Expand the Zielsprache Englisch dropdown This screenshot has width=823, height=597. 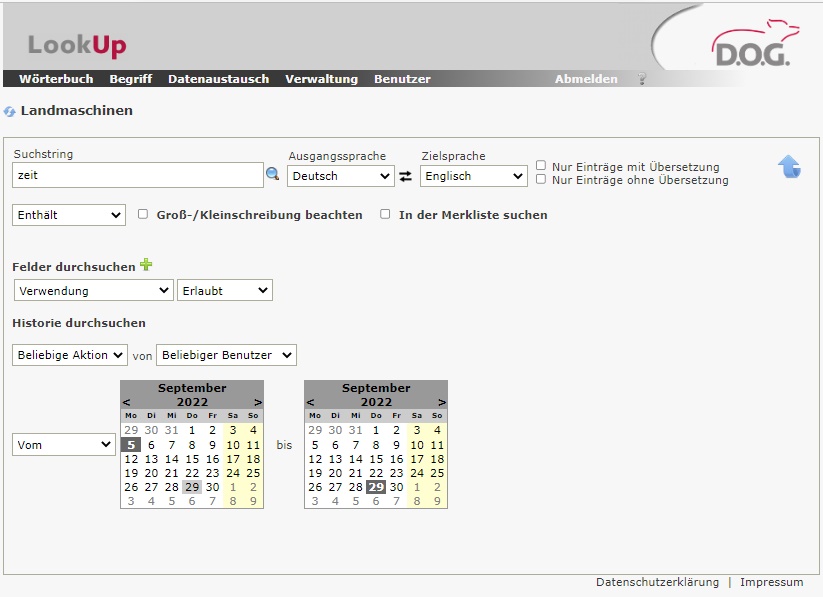472,176
